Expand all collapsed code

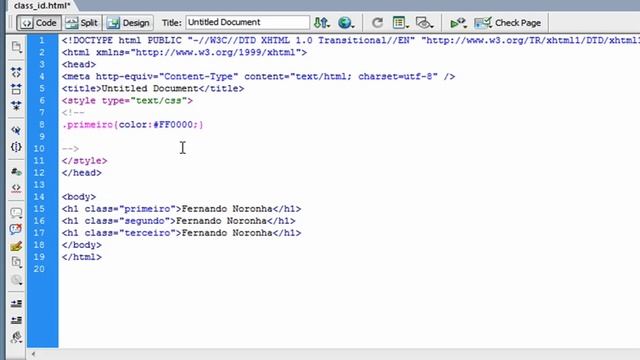(x=16, y=106)
